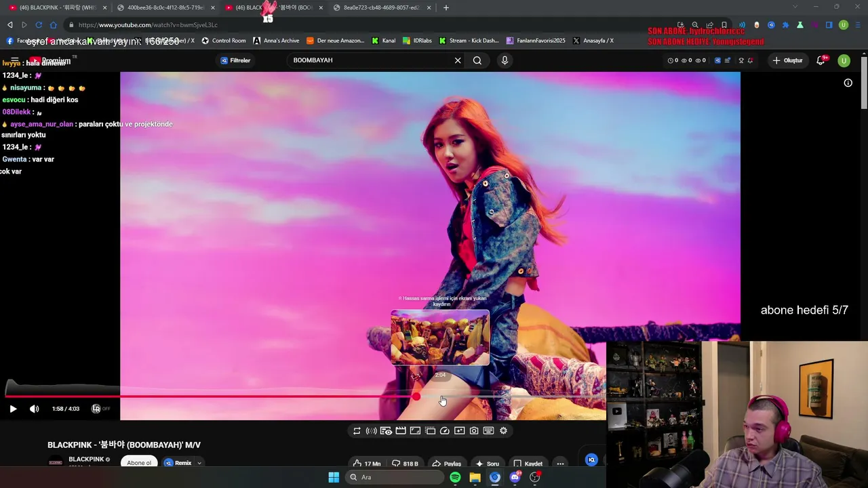Open the Anna's Archive bookmark
The image size is (868, 488).
pos(276,41)
